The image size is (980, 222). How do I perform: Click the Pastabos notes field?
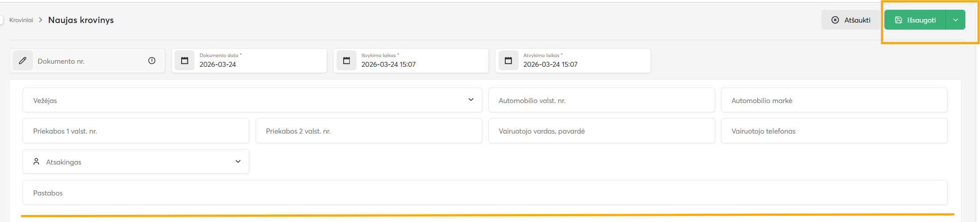(485, 193)
